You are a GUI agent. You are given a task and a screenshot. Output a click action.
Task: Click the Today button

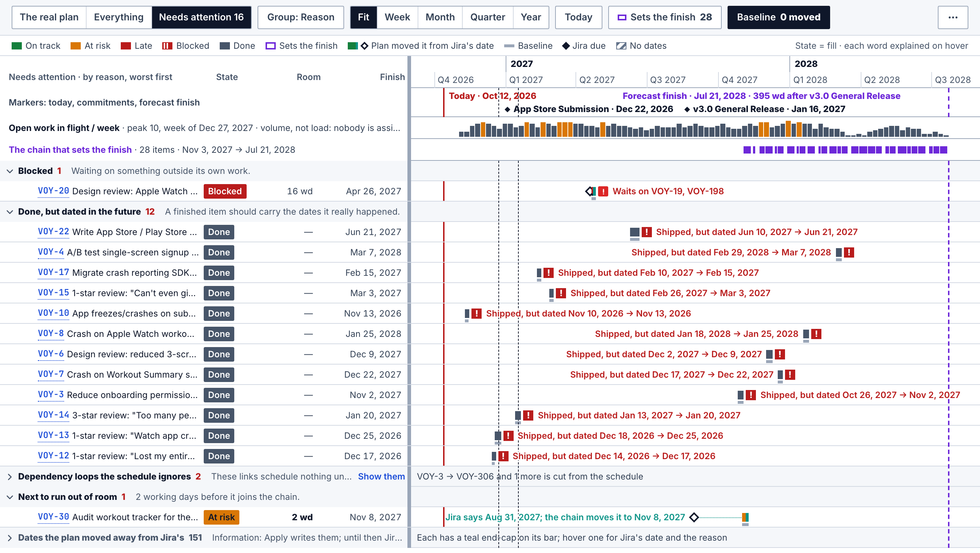point(578,17)
